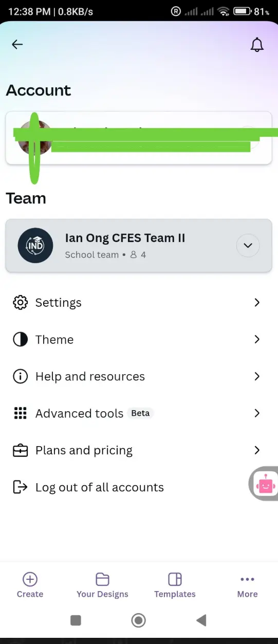Tap the Help and resources info icon
This screenshot has width=278, height=644.
point(20,377)
